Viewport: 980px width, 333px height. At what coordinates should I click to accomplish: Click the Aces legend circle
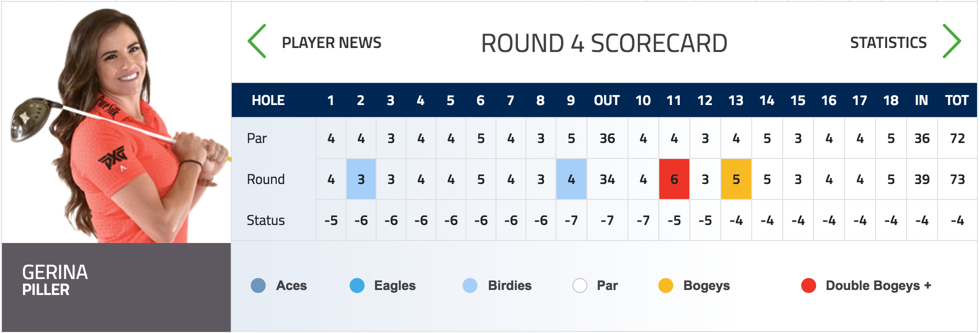coord(258,285)
